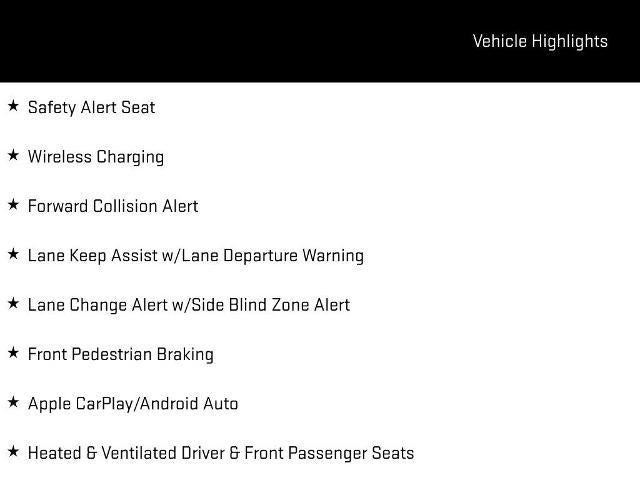The width and height of the screenshot is (640, 480).
Task: Select the Heated & Ventilated Seats text
Action: 220,453
